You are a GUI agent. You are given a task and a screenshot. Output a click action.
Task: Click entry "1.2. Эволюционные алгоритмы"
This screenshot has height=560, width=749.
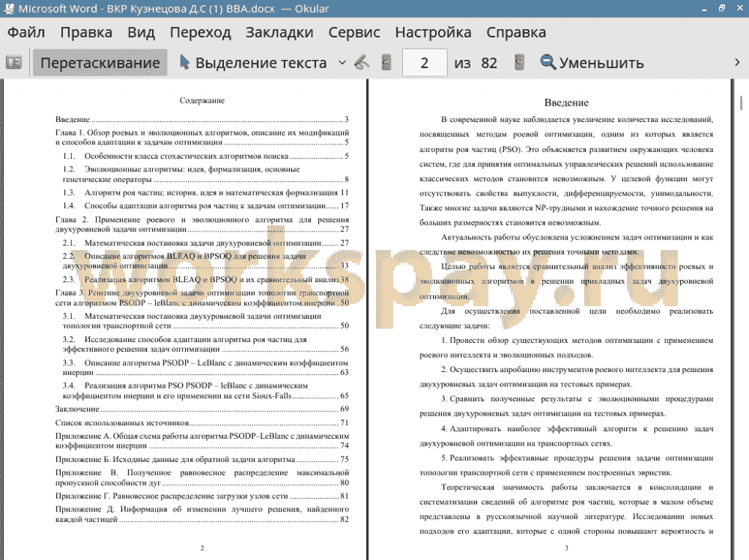pos(206,174)
